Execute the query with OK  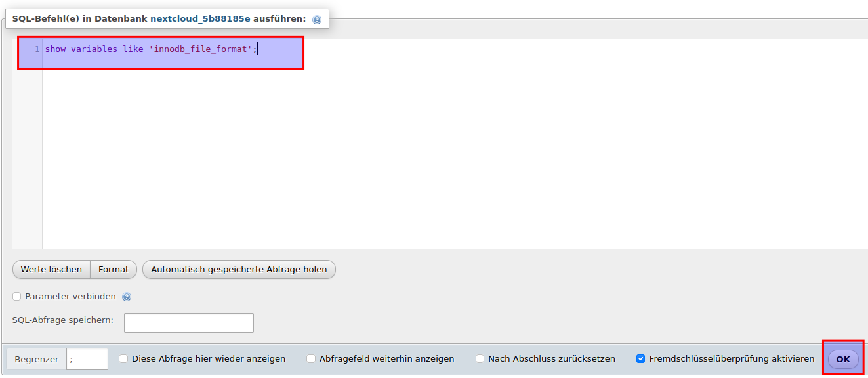coord(843,358)
